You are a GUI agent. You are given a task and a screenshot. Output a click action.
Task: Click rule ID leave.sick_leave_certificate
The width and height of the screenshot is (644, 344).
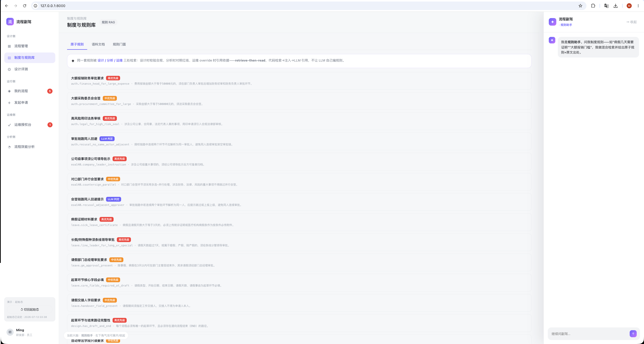tap(94, 225)
